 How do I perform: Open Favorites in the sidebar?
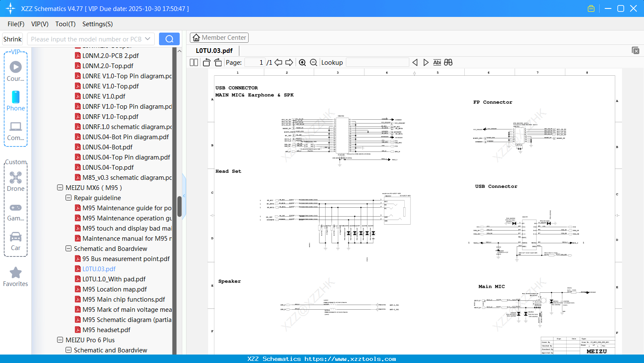tap(16, 277)
